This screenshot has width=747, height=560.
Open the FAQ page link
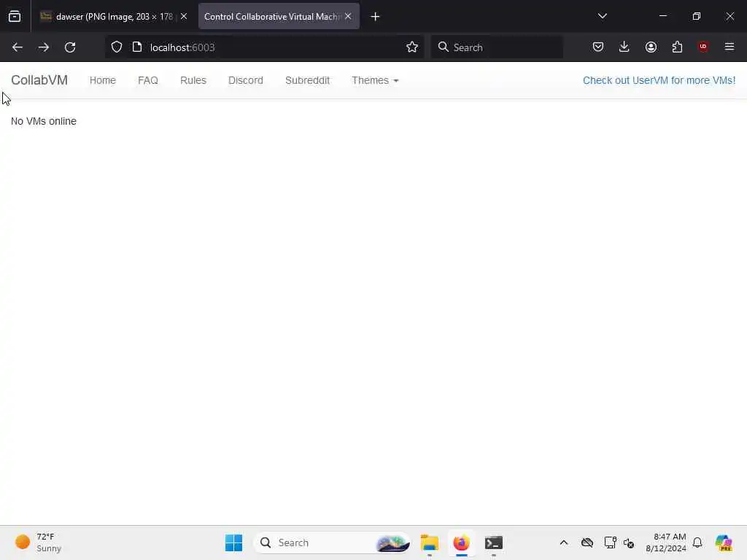[x=147, y=80]
